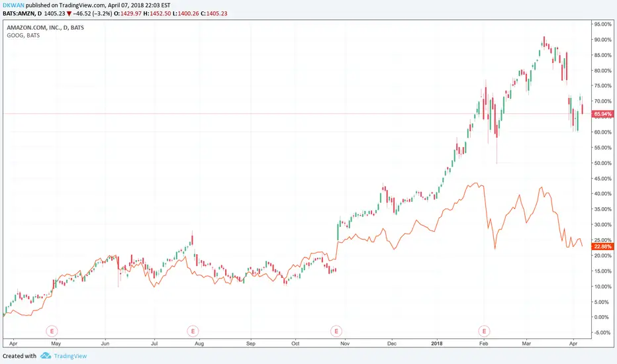Click the Created with text

(x=20, y=356)
